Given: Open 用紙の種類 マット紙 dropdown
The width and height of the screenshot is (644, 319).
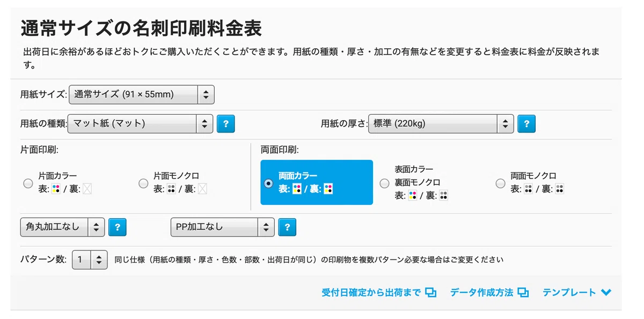Looking at the screenshot, I should pyautogui.click(x=140, y=124).
